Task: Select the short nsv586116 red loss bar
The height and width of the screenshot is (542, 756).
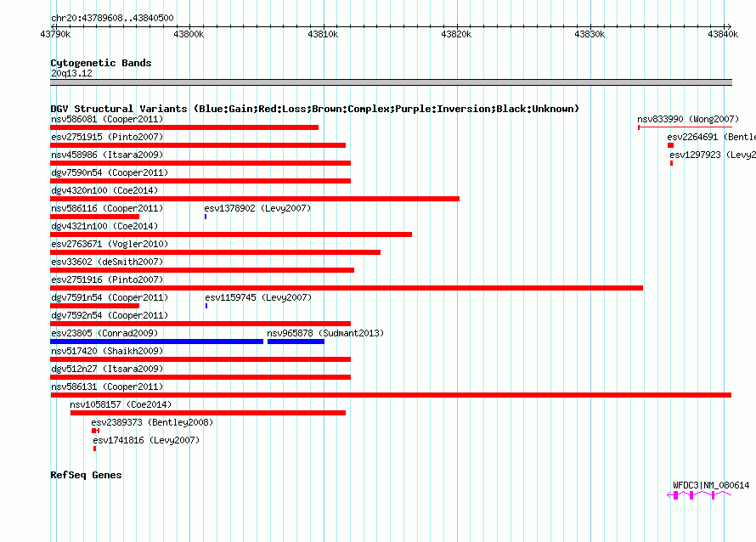Action: click(x=94, y=217)
